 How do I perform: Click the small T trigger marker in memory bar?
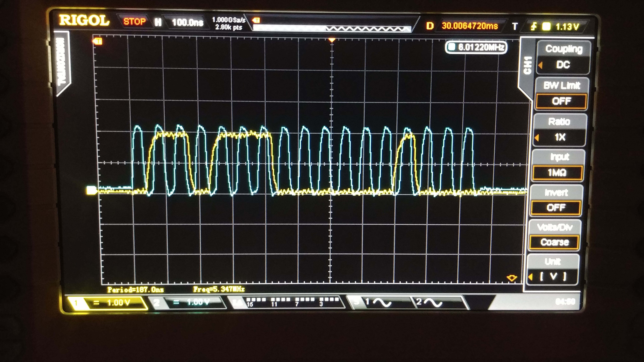256,20
